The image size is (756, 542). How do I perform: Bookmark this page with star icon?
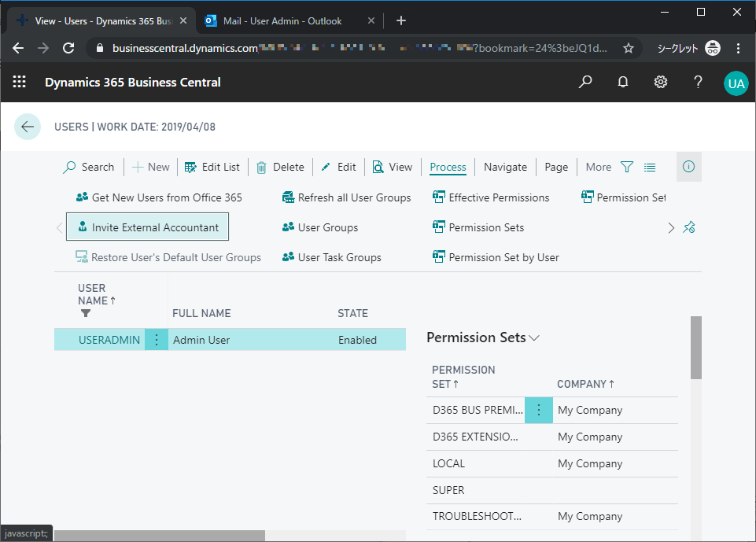(x=629, y=48)
